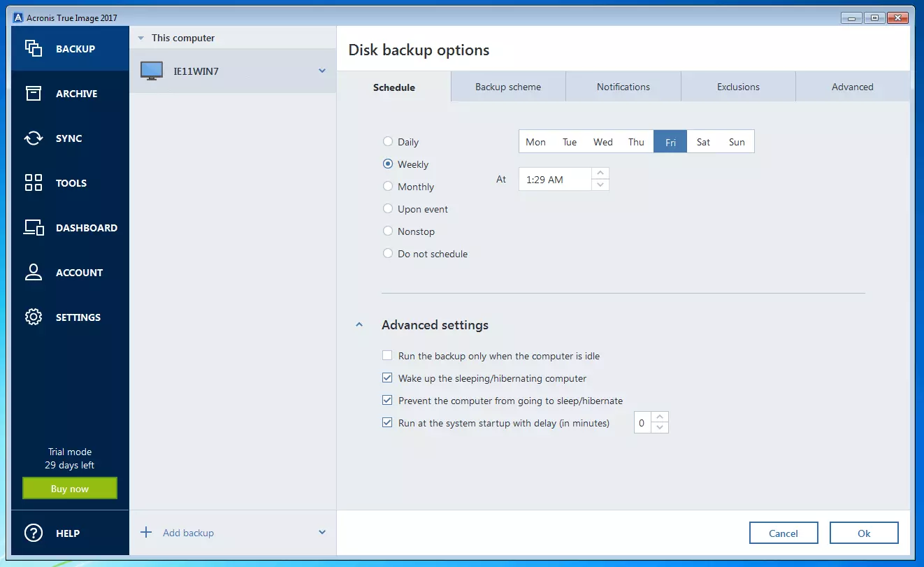Open the Exclusions tab
The image size is (924, 567).
[x=738, y=87]
